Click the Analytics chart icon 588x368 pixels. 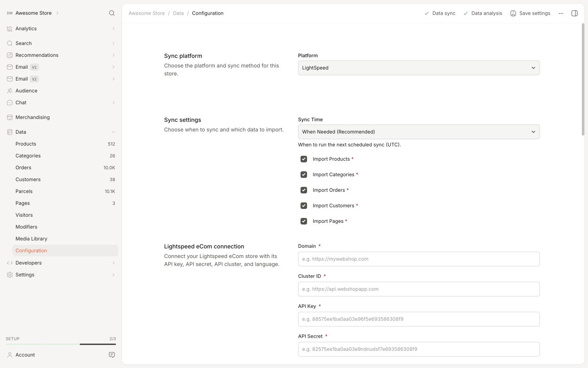[x=10, y=29]
